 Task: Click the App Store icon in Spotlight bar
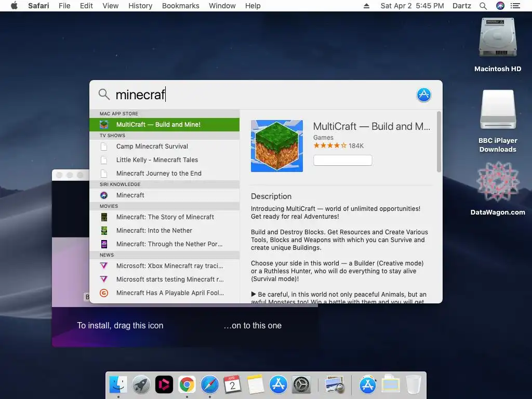coord(424,95)
